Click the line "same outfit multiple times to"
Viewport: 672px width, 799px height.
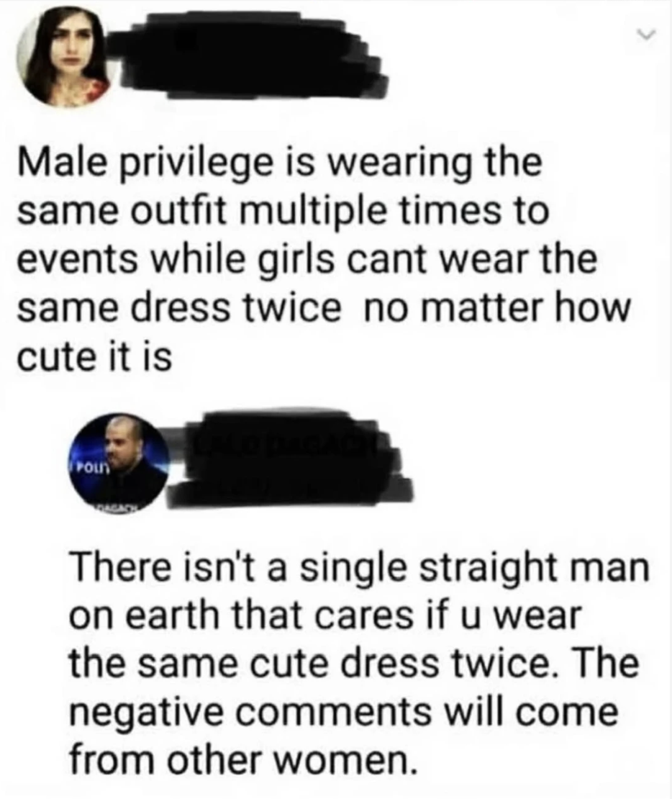283,212
